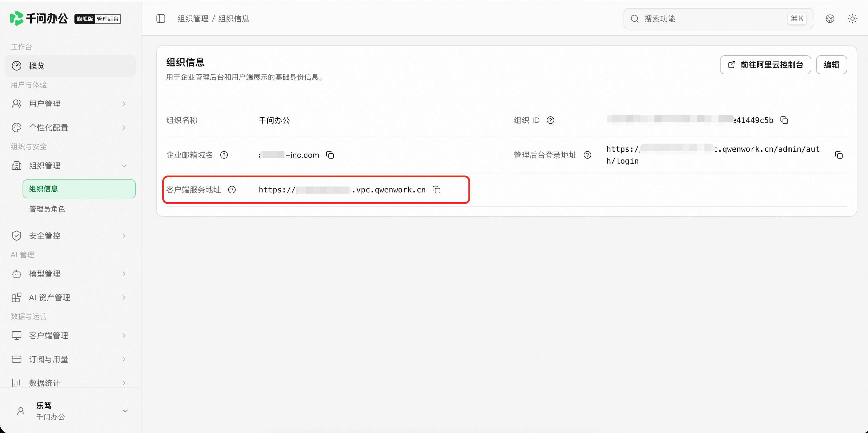Expand the 个性化配置 menu
The width and height of the screenshot is (868, 433).
[x=70, y=127]
